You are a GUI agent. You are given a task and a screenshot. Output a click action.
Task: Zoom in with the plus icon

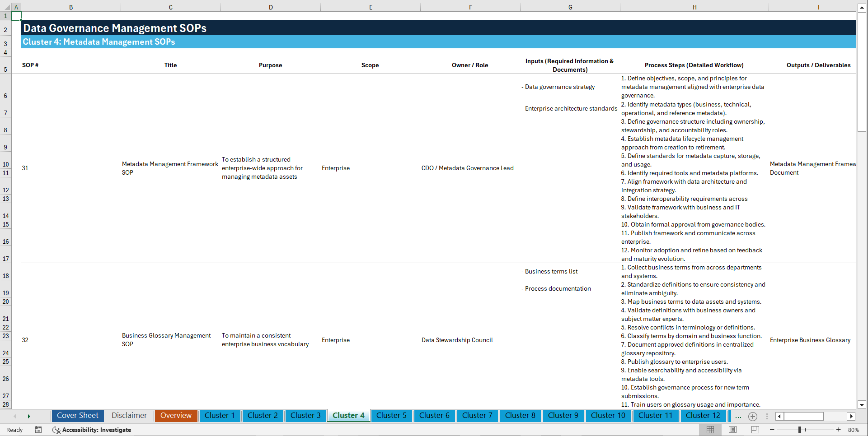pos(839,430)
